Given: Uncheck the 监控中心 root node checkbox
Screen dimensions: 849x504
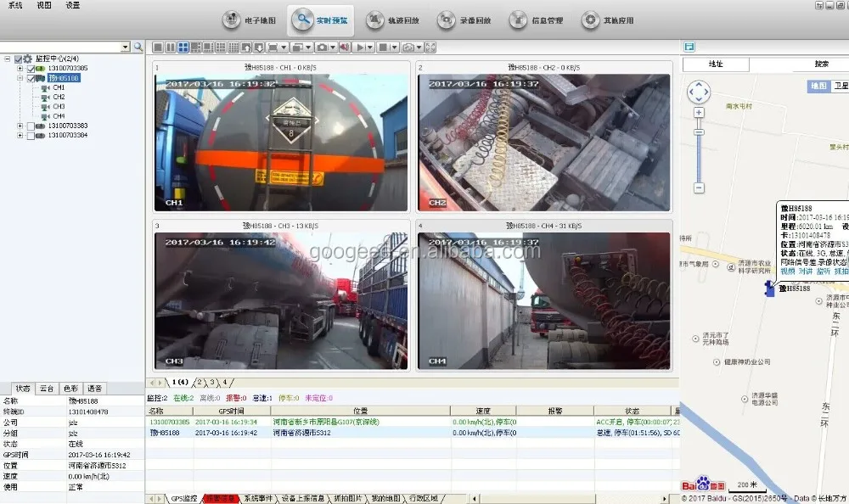Looking at the screenshot, I should (18, 59).
